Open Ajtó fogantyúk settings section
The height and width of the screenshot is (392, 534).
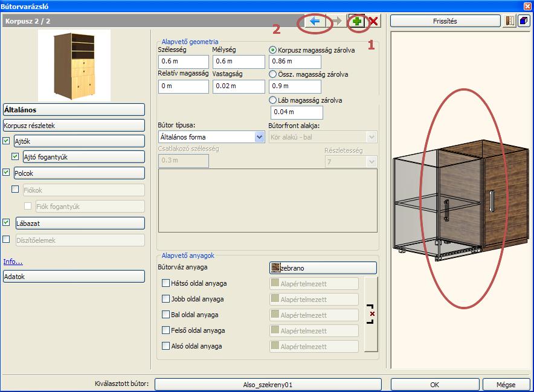84,156
